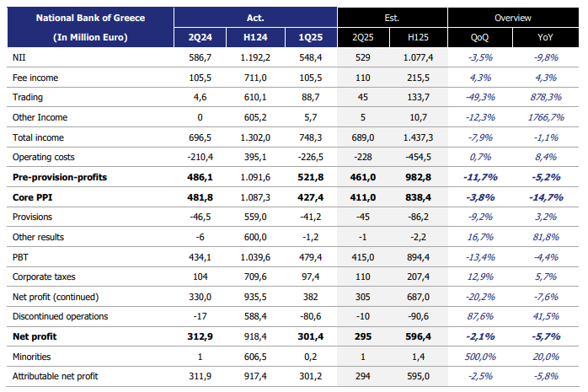Viewport: 588px width, 392px height.
Task: Select the NII YoY value -9,8%
Action: click(x=546, y=57)
